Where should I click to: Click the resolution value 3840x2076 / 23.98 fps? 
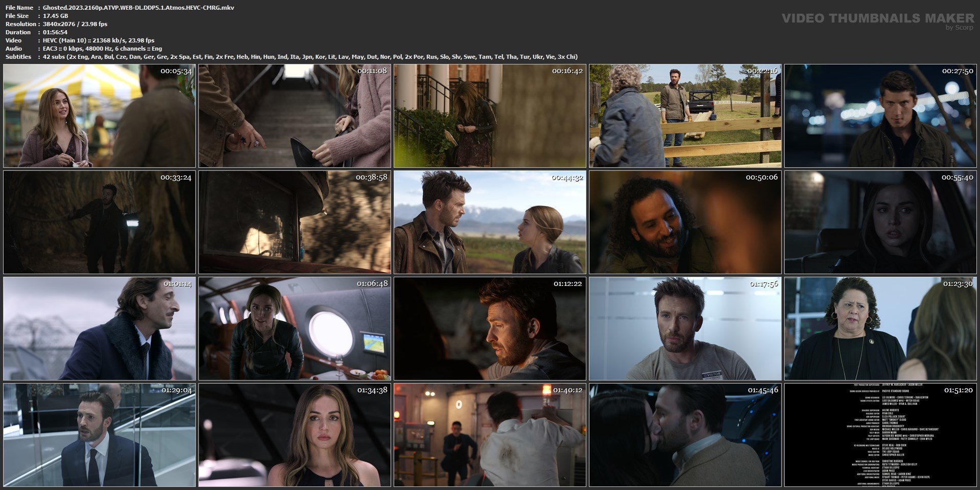pos(75,24)
